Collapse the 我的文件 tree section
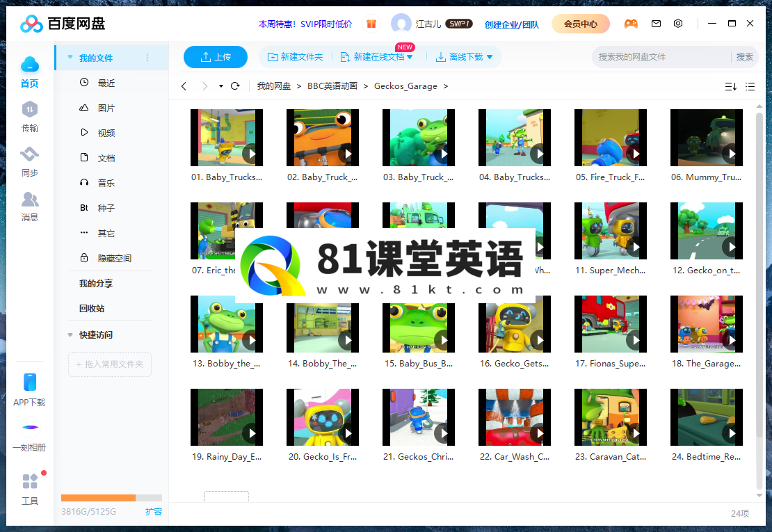This screenshot has width=772, height=532. coord(70,58)
